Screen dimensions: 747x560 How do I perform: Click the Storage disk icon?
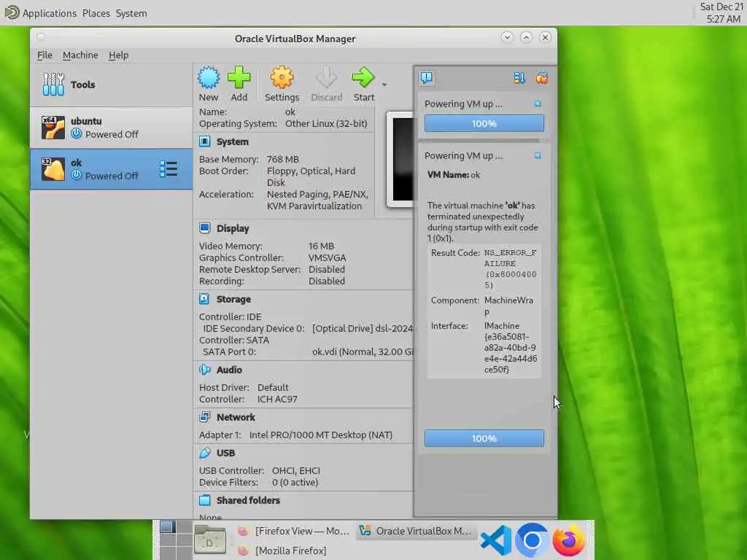(204, 298)
